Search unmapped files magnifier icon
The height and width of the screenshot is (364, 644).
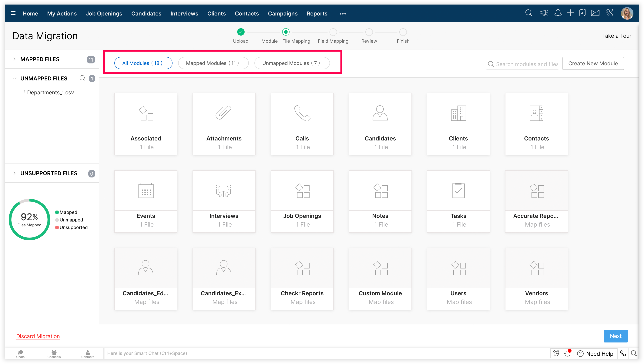(x=82, y=78)
